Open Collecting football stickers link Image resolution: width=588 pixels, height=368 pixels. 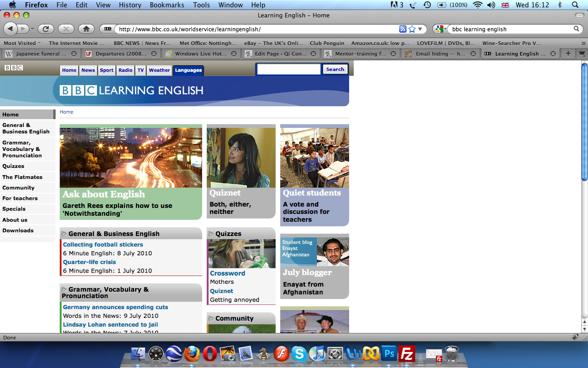(103, 245)
